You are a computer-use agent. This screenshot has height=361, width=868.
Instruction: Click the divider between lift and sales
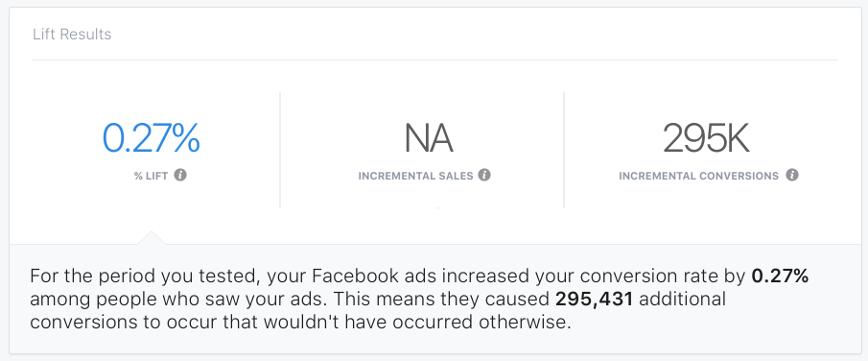280,150
